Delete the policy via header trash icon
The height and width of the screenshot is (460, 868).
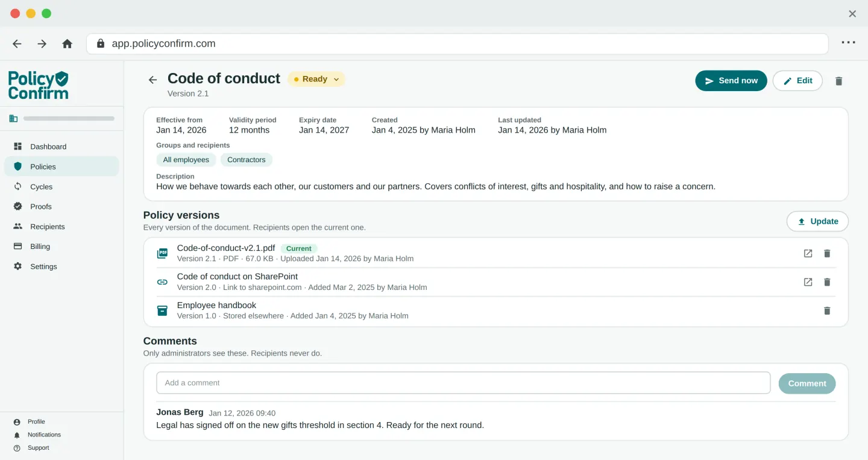coord(838,81)
